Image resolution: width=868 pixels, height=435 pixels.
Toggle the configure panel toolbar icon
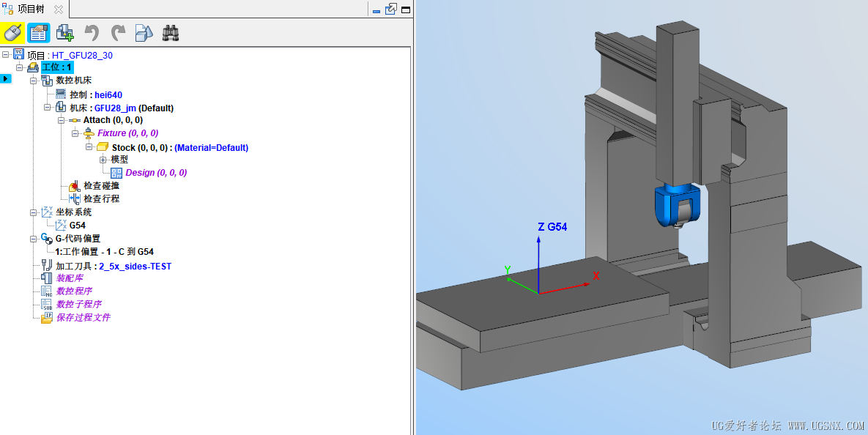tap(38, 33)
